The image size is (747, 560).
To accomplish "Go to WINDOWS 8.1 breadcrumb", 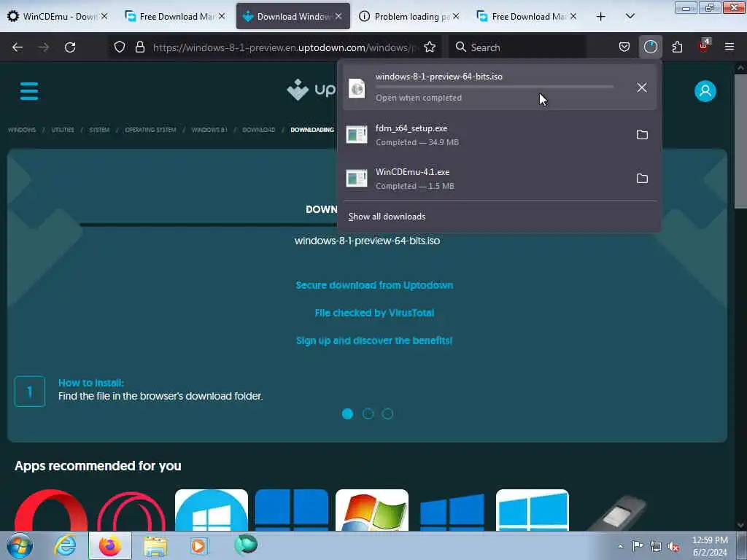I will (x=209, y=130).
